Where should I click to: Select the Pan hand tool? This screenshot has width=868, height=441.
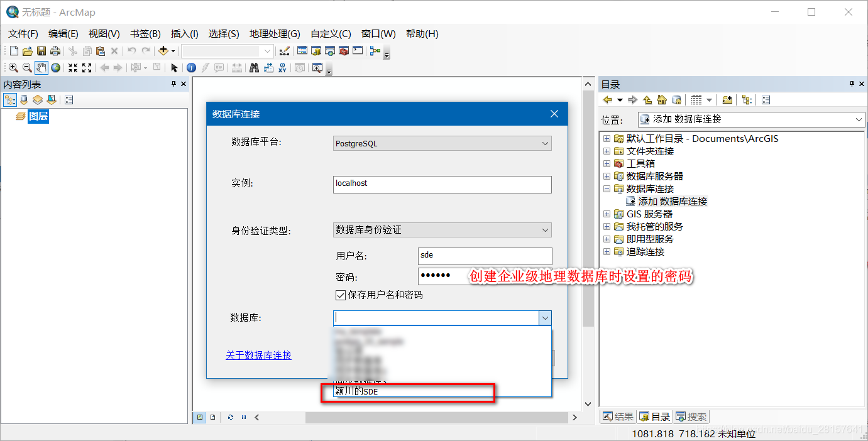pos(41,68)
